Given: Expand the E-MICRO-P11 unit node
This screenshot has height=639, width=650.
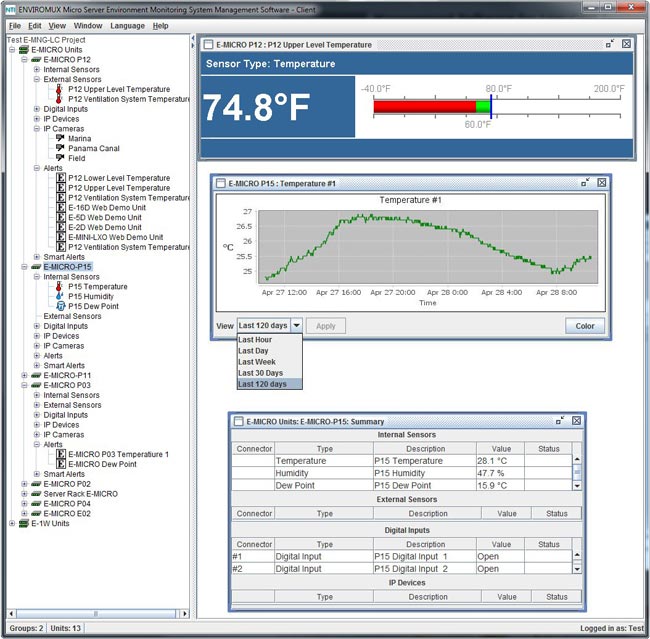Looking at the screenshot, I should [x=24, y=375].
